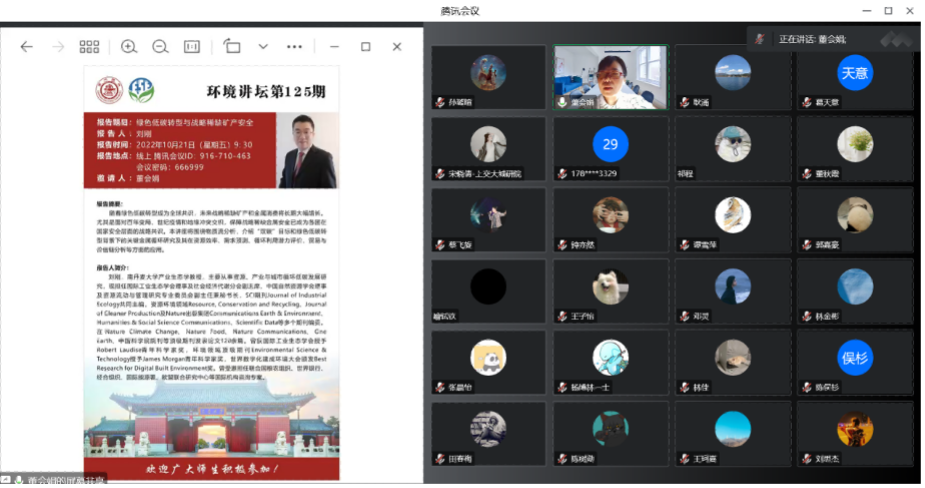The width and height of the screenshot is (925, 488).
Task: Select the active speaker's video tile
Action: [610, 76]
